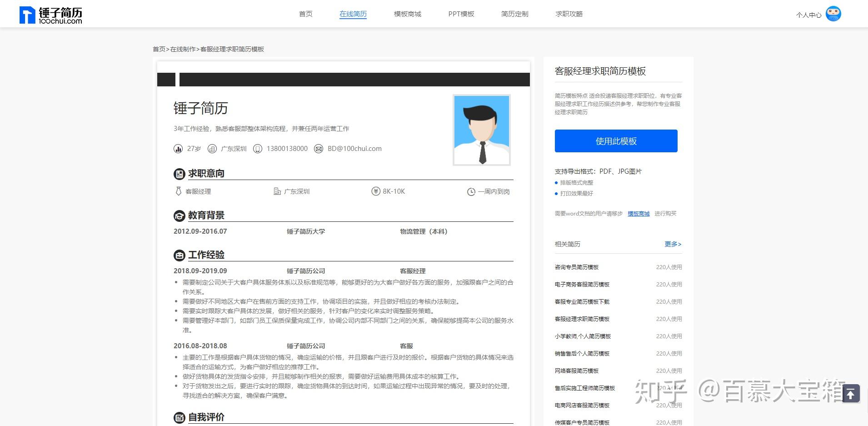Click the phone icon beside 13800138000
This screenshot has height=426, width=868.
(x=258, y=149)
